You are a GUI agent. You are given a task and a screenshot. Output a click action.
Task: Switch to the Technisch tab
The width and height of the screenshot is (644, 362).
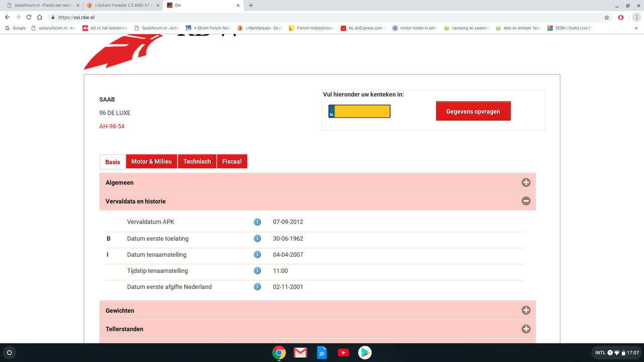point(197,161)
